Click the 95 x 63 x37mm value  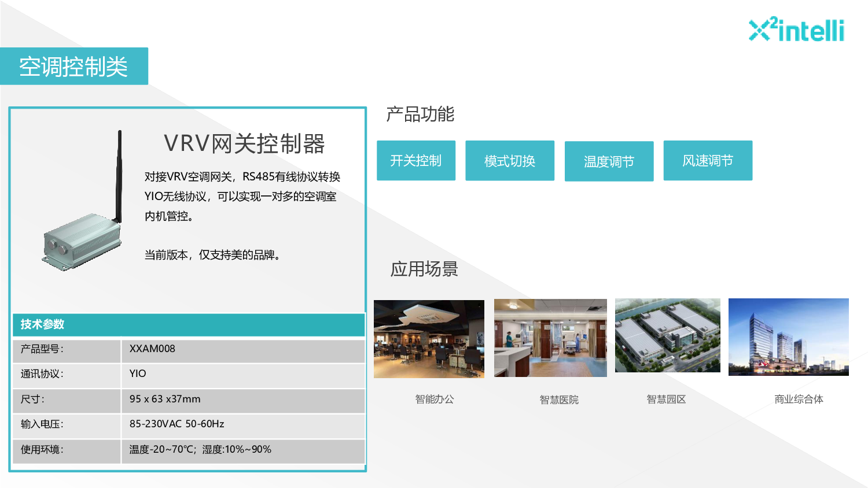click(x=165, y=399)
